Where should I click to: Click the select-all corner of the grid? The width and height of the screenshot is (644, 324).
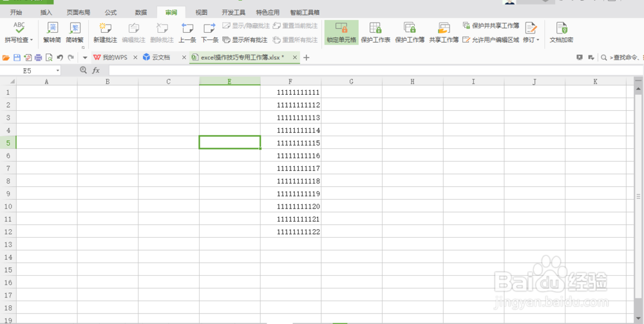pyautogui.click(x=8, y=81)
